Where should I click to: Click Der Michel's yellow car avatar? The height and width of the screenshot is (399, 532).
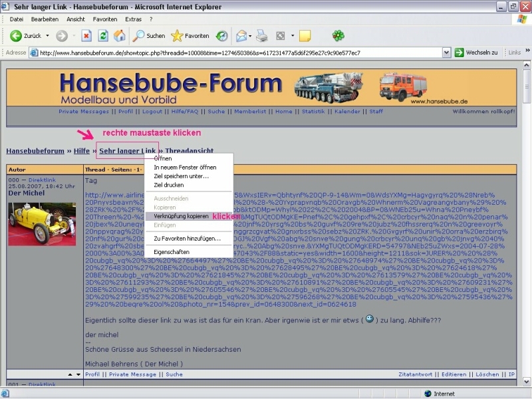pyautogui.click(x=42, y=223)
